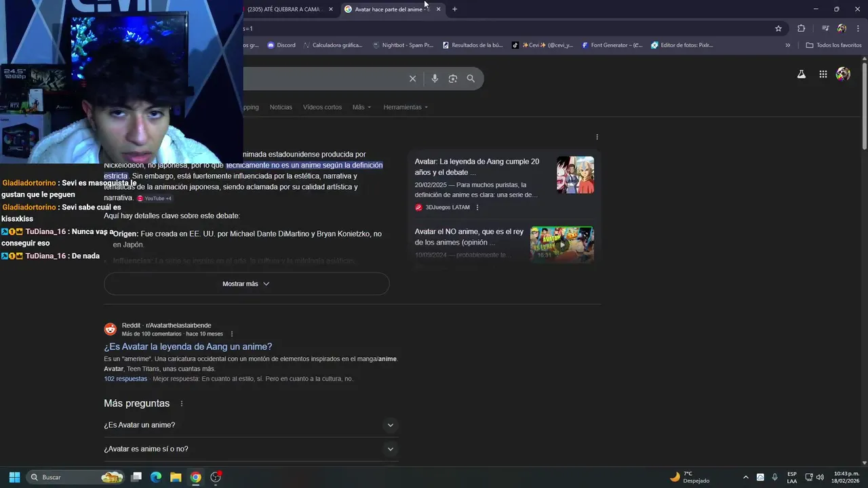Open the network status tray icon
The image size is (868, 488).
pyautogui.click(x=809, y=477)
